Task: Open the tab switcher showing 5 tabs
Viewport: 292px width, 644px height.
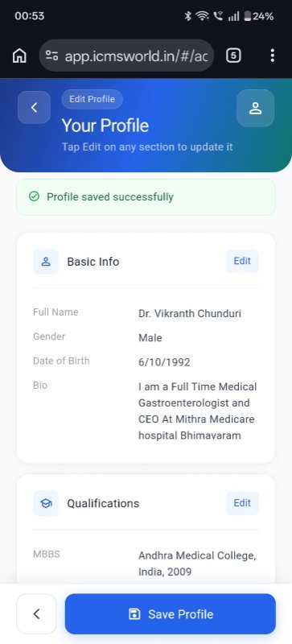Action: [x=233, y=56]
